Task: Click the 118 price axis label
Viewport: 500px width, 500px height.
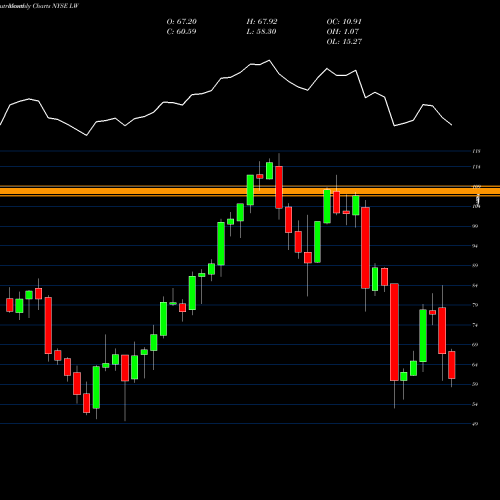Action: tap(476, 151)
